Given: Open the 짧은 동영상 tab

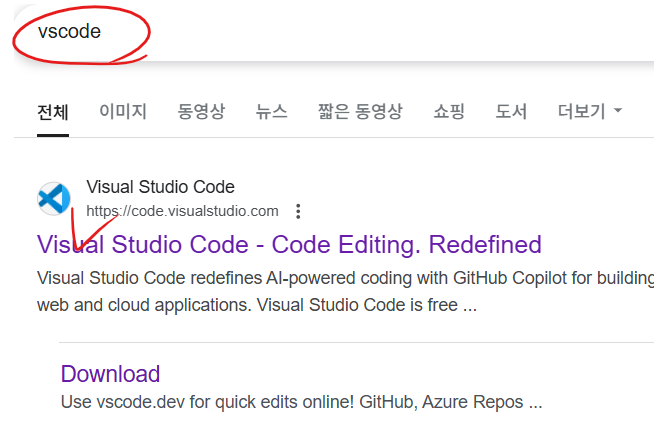Looking at the screenshot, I should coord(360,111).
